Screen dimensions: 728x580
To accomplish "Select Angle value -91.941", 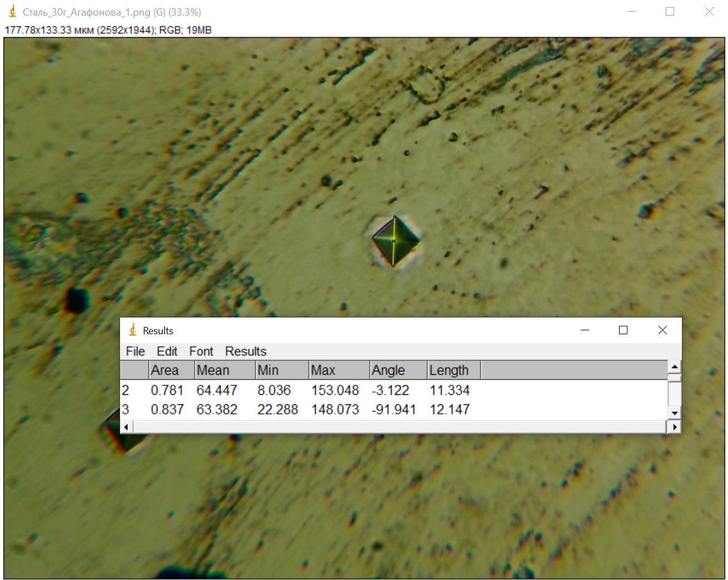I will (393, 410).
